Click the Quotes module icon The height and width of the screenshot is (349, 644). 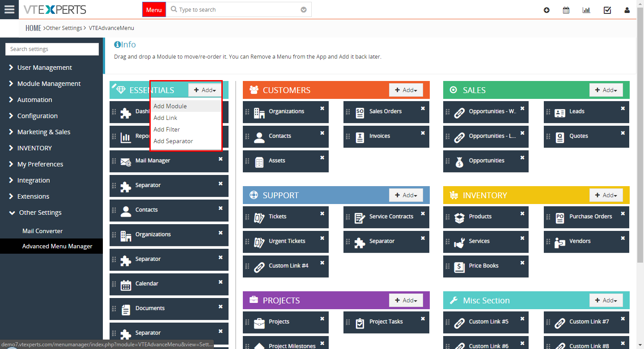coord(559,138)
